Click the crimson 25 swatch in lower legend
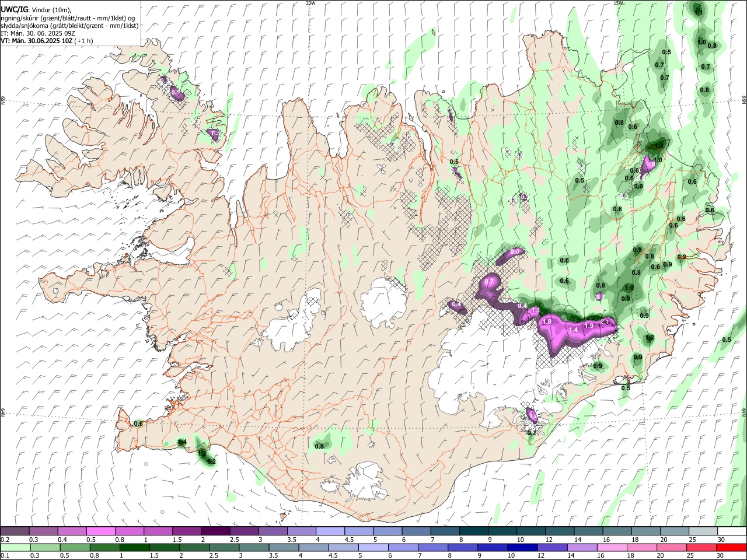 (x=702, y=548)
